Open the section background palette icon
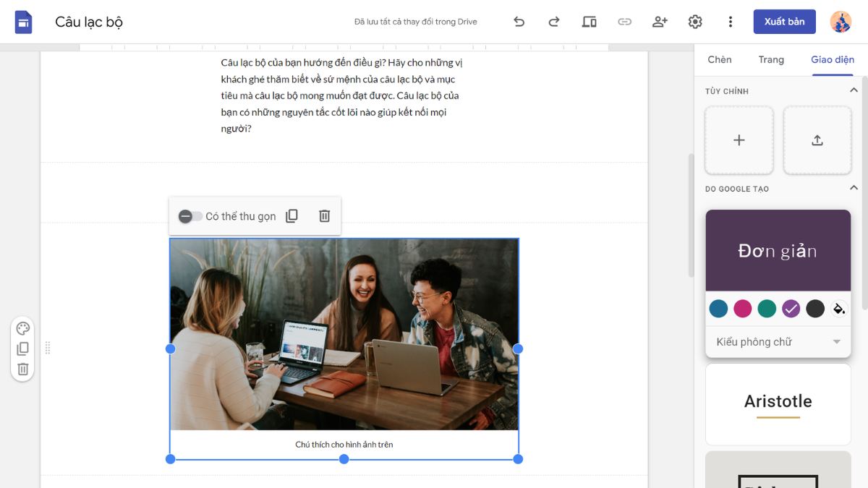This screenshot has width=868, height=488. 23,329
